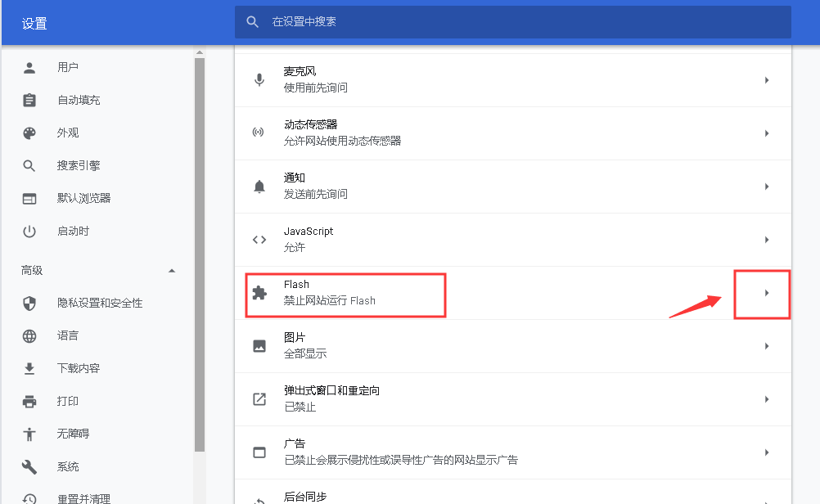The height and width of the screenshot is (504, 820).
Task: Click the 高级 label in sidebar
Action: [32, 271]
